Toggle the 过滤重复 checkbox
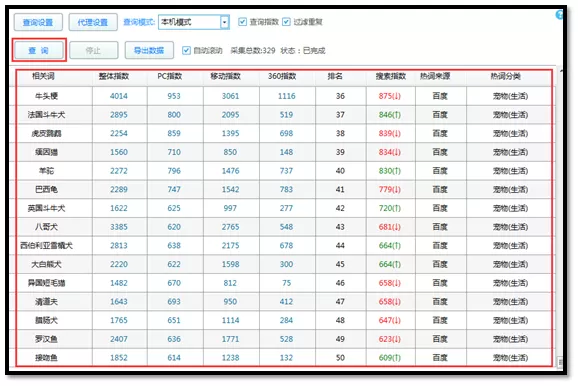The width and height of the screenshot is (578, 386). 286,22
